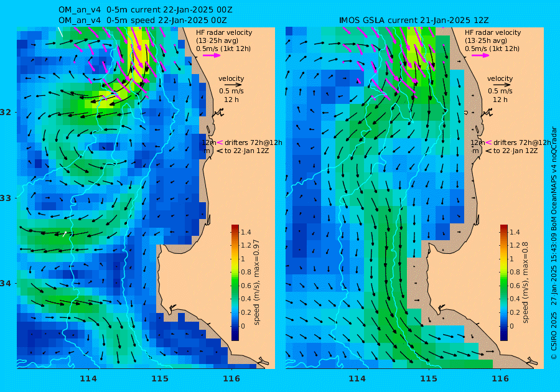Click the left map's 'HF radar velocity' label
Image resolution: width=560 pixels, height=392 pixels.
pos(224,32)
